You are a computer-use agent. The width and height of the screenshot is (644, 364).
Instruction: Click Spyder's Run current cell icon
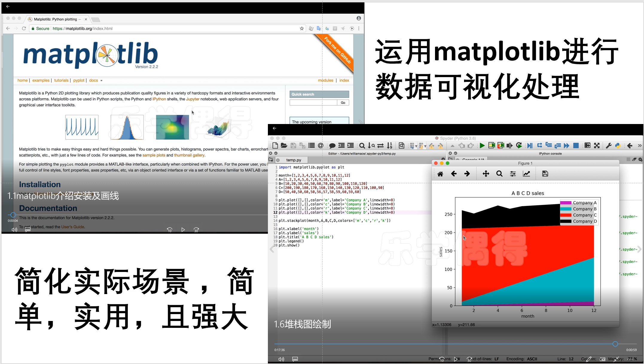(492, 146)
